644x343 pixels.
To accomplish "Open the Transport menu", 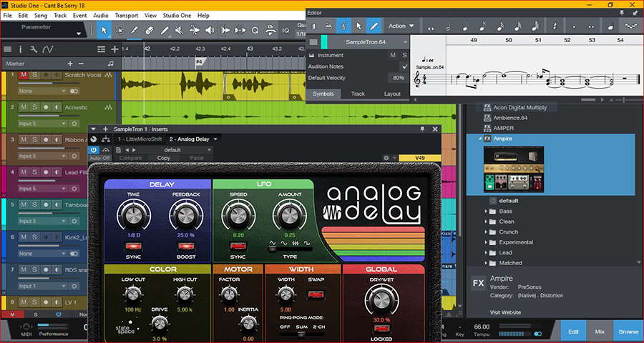I will [x=127, y=15].
